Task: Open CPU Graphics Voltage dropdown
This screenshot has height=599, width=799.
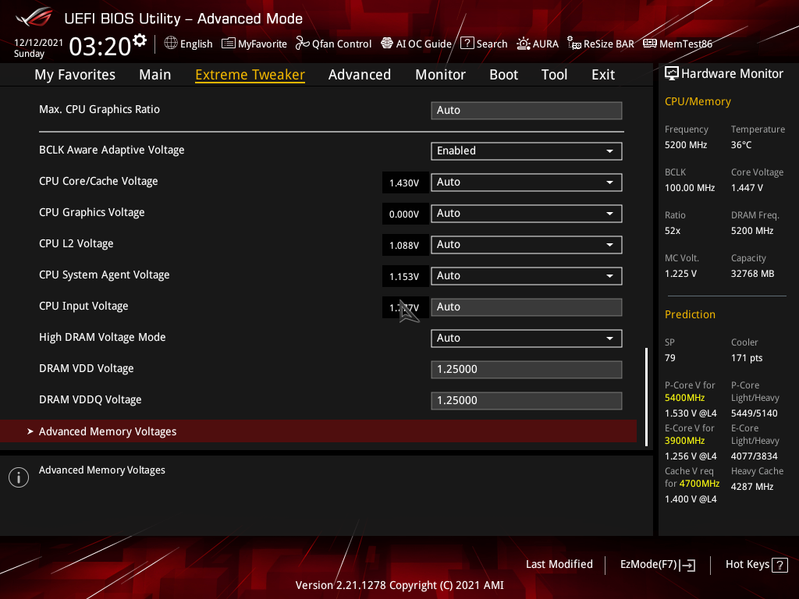Action: pos(526,213)
